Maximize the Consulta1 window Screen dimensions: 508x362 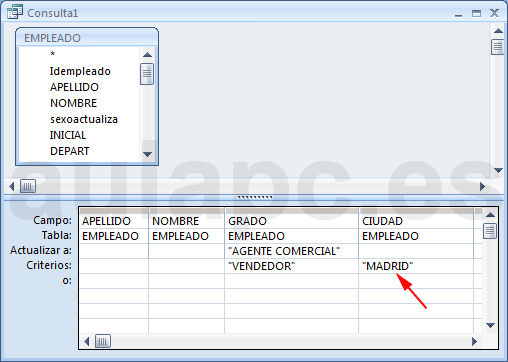click(476, 13)
